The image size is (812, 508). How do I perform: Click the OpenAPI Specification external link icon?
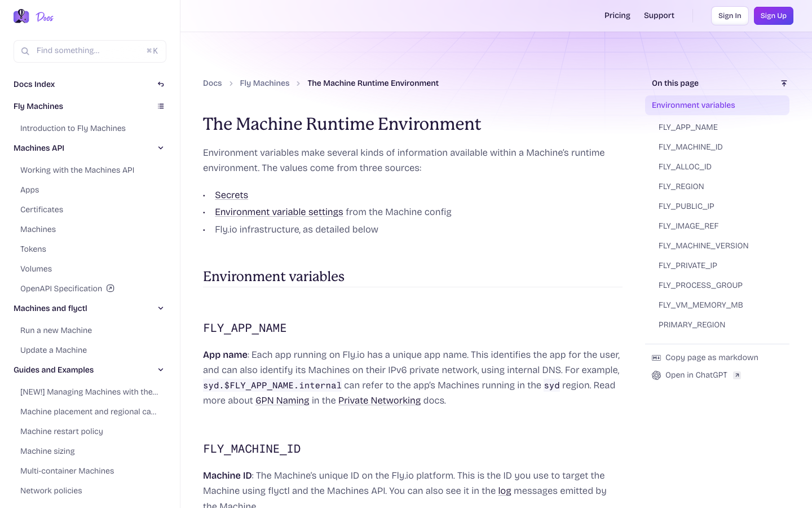pos(111,288)
